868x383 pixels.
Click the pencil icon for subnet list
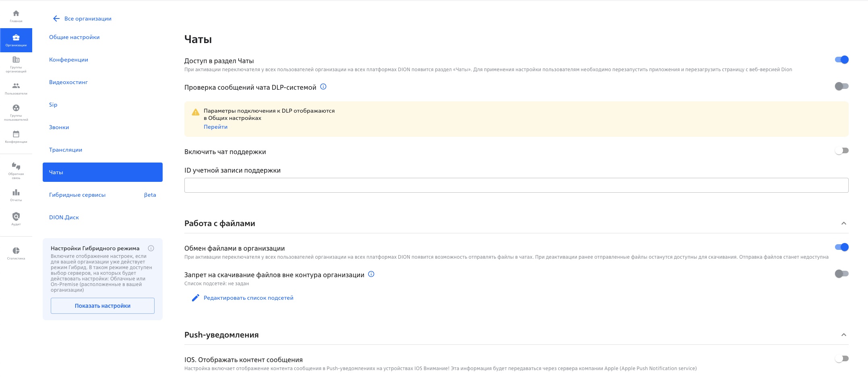point(195,298)
